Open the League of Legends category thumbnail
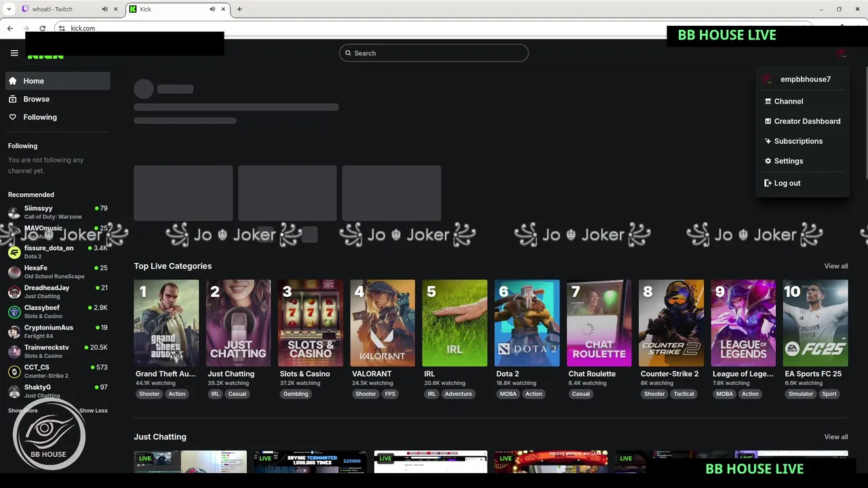 tap(743, 323)
